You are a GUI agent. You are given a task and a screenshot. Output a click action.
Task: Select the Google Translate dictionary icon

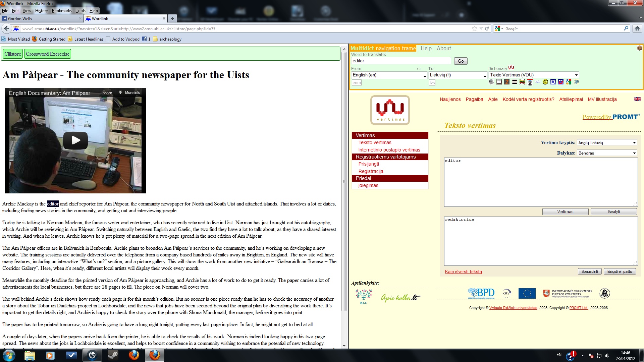569,82
